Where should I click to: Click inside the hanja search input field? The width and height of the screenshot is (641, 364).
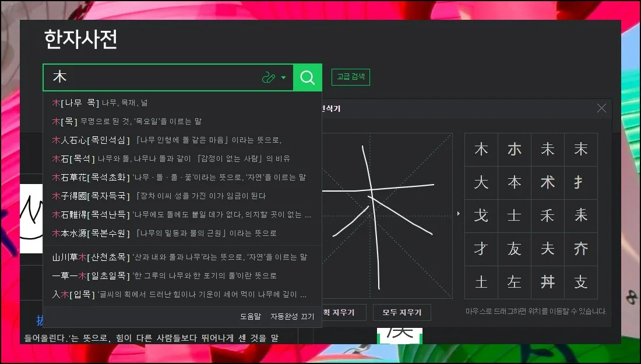(x=152, y=77)
